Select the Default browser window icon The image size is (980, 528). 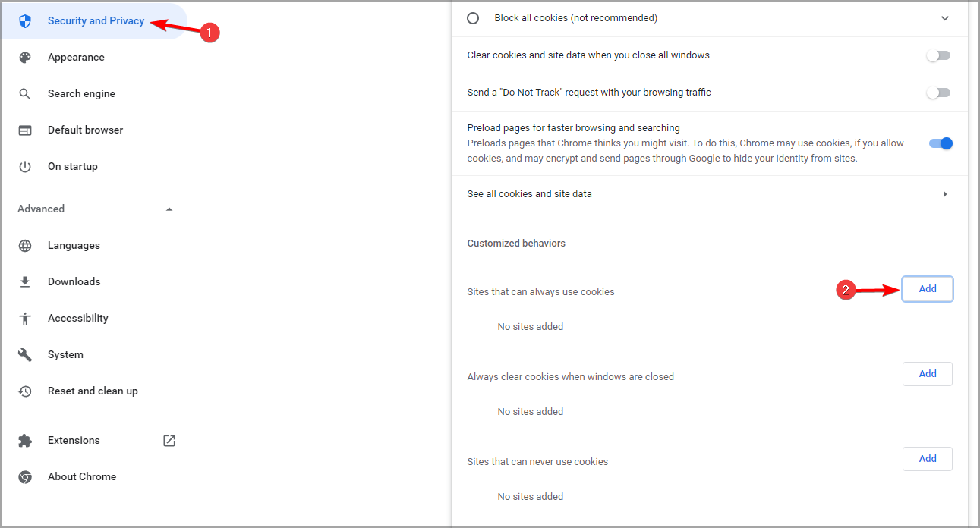pyautogui.click(x=25, y=130)
